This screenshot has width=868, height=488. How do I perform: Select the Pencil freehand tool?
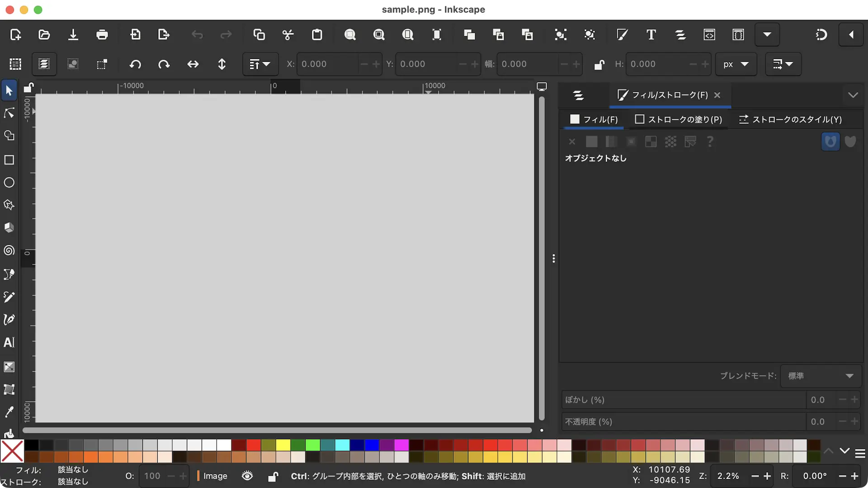pos(9,297)
